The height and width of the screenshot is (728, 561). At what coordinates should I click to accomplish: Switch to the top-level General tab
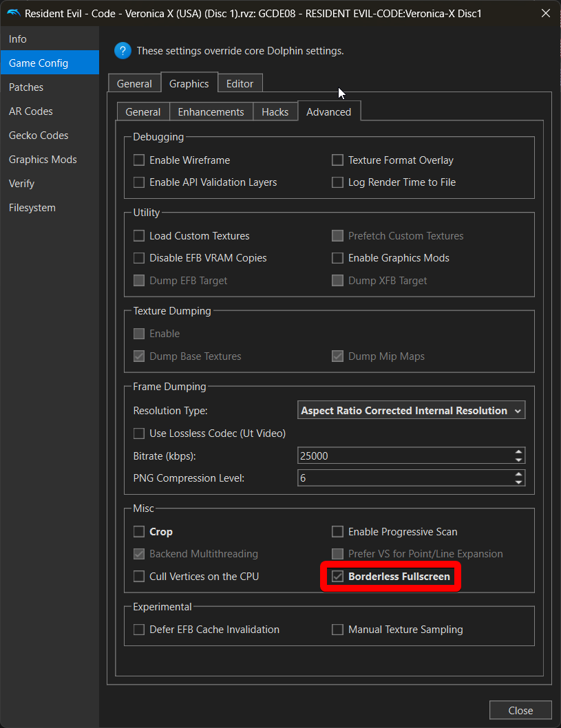click(134, 83)
